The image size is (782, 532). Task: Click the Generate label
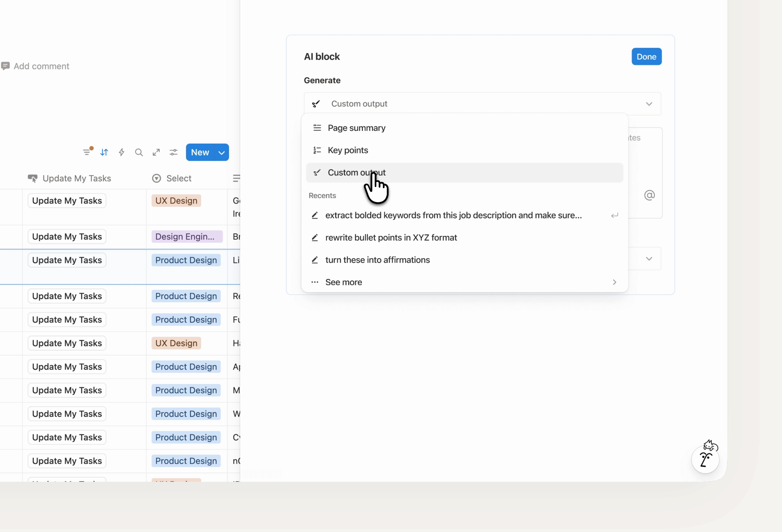(322, 80)
